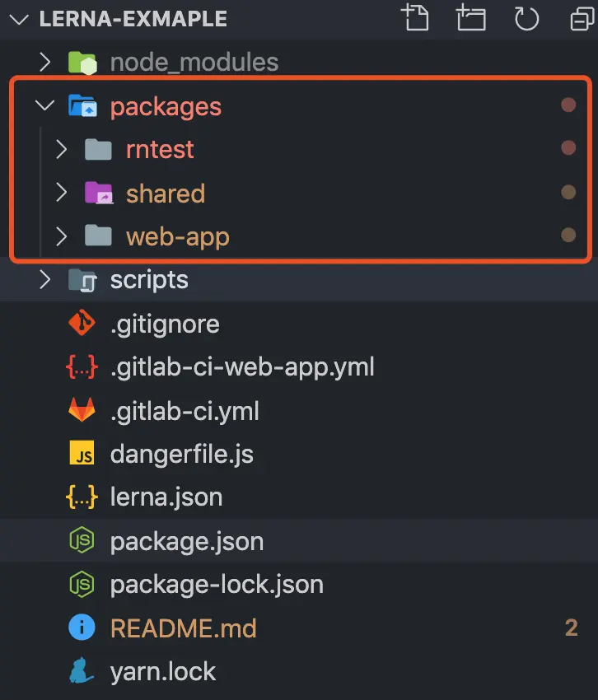This screenshot has height=700, width=598.
Task: Click the Yarn cat icon beside yarn.lock
Action: coord(82,671)
